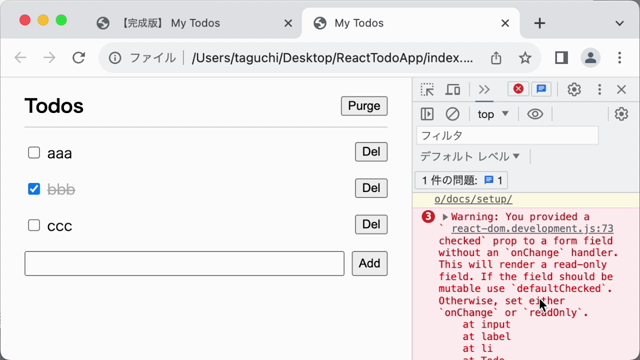This screenshot has height=360, width=640.
Task: Open the デフォルト レベル dropdown
Action: [x=470, y=157]
